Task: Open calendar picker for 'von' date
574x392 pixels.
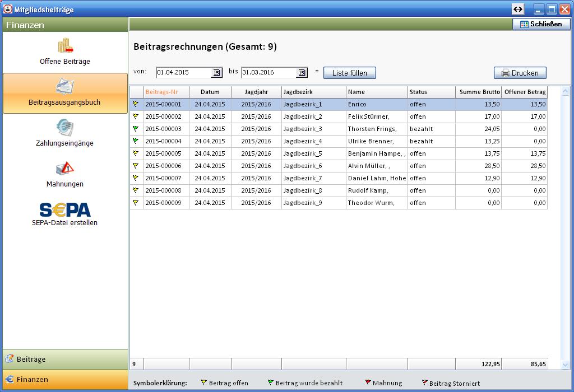Action: point(216,73)
